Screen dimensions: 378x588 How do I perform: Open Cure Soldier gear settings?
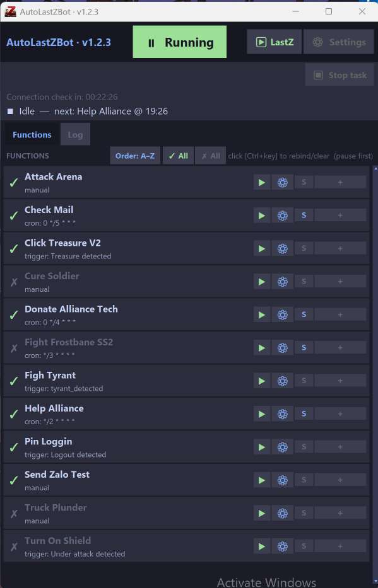pos(282,282)
